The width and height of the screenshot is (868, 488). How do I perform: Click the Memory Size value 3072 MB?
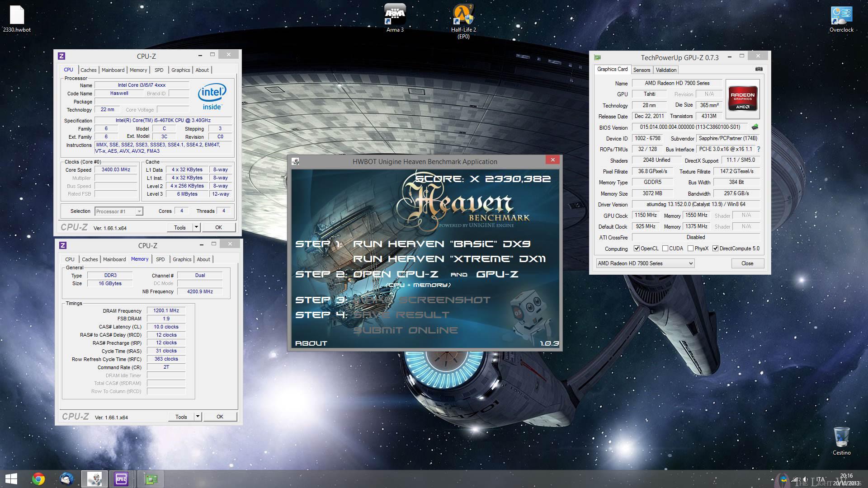(652, 193)
